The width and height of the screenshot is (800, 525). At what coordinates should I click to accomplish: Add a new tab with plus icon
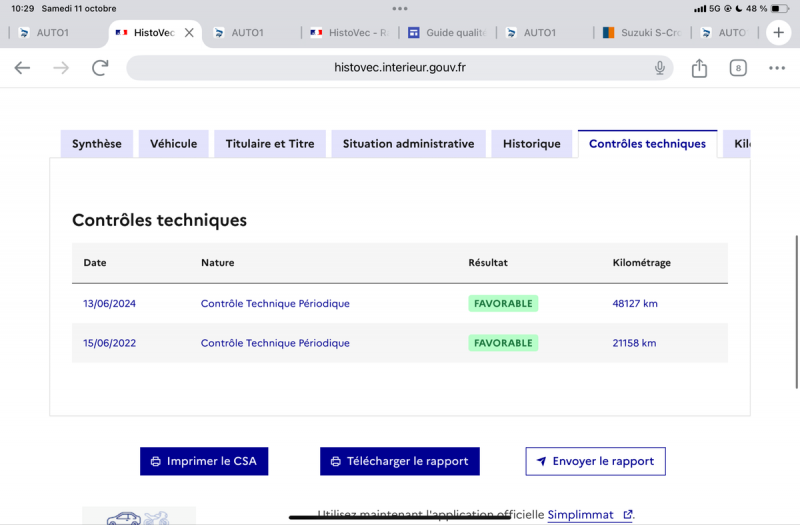[x=779, y=32]
